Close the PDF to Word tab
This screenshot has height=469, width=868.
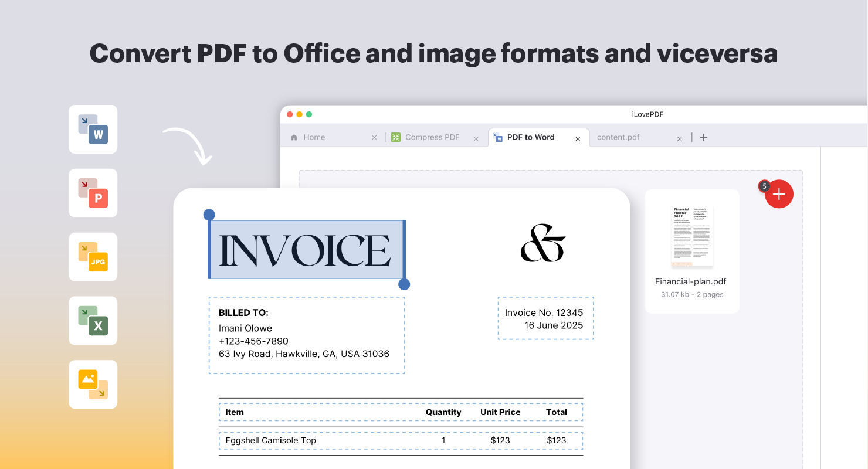click(x=578, y=139)
